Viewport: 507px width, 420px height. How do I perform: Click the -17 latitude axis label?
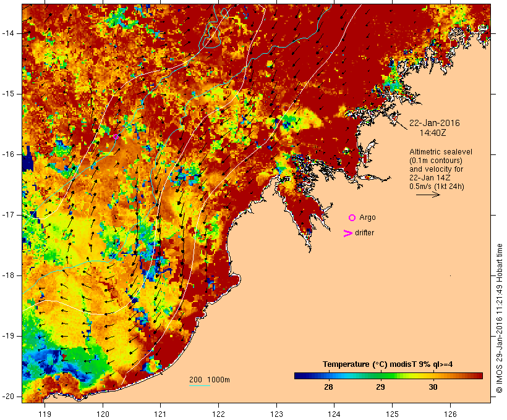pyautogui.click(x=8, y=215)
